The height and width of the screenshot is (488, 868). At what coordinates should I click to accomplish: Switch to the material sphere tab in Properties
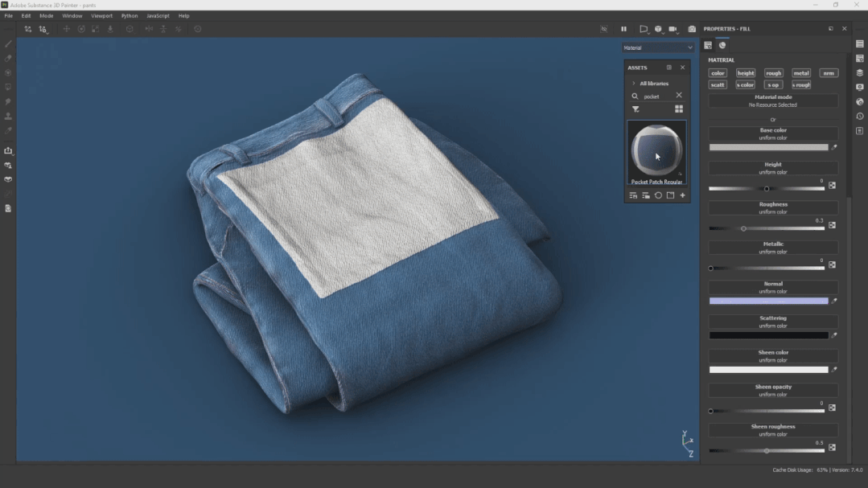coord(722,45)
